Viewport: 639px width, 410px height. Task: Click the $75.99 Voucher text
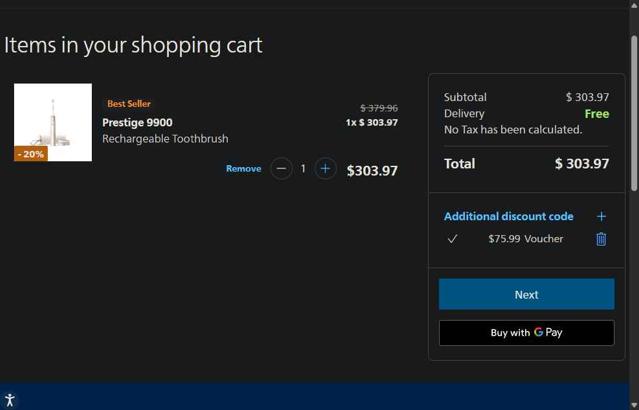pos(525,239)
